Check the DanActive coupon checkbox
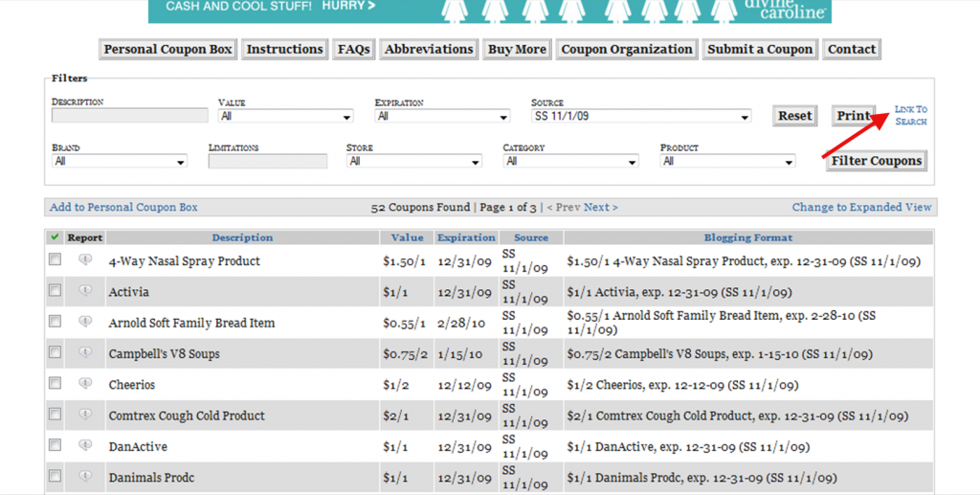Viewport: 980px width, 495px height. click(x=55, y=445)
